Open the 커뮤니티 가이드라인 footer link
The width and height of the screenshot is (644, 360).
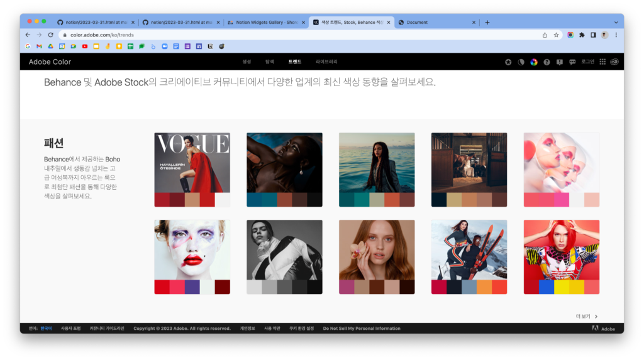click(107, 329)
